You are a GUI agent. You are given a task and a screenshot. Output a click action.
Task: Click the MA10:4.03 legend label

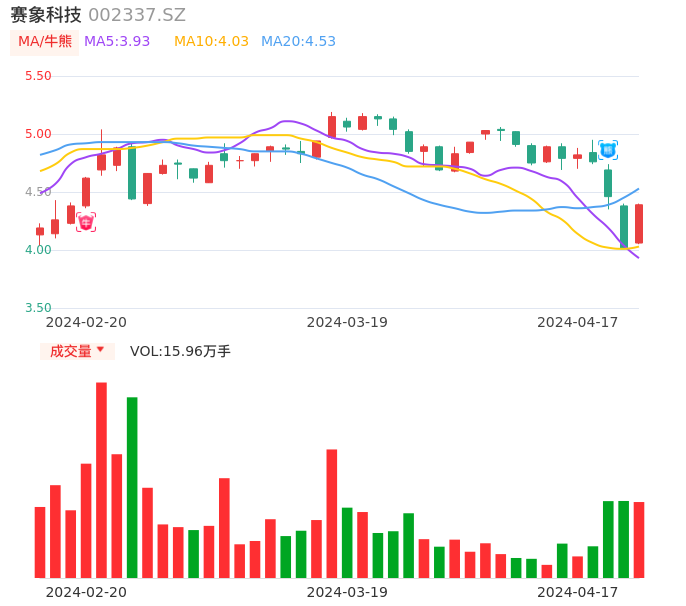(x=211, y=41)
